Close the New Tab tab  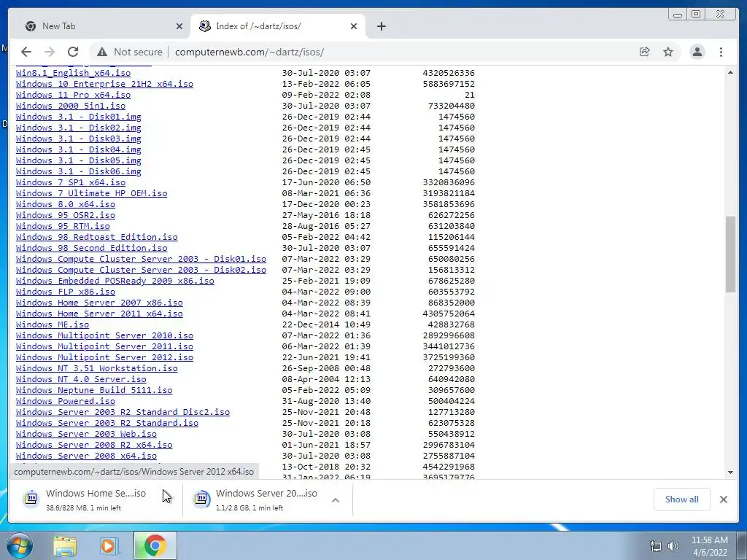(179, 26)
